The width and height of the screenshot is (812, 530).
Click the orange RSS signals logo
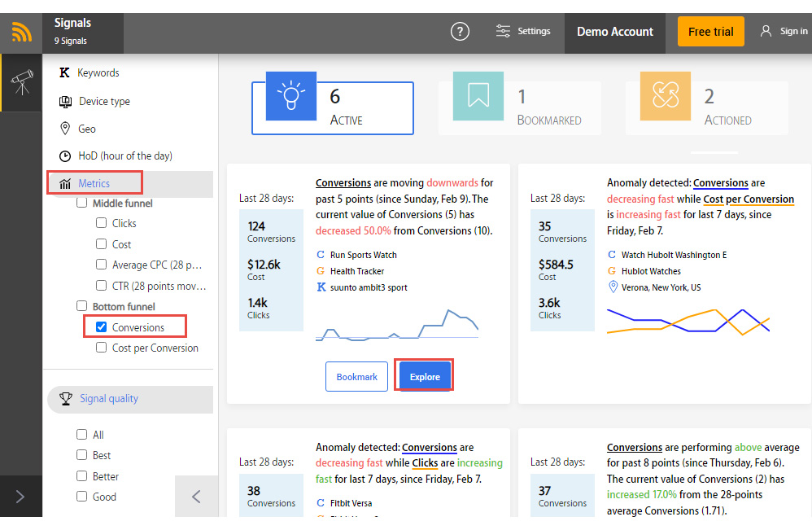click(21, 33)
